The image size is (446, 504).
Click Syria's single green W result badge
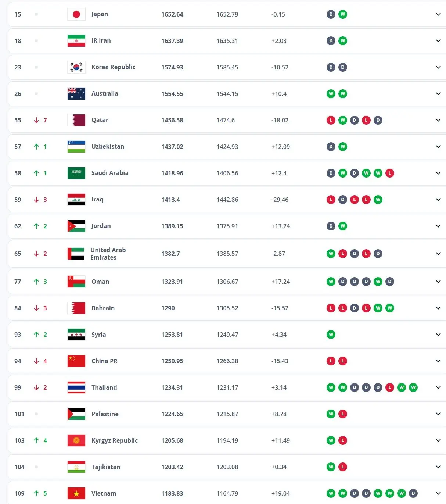331,335
